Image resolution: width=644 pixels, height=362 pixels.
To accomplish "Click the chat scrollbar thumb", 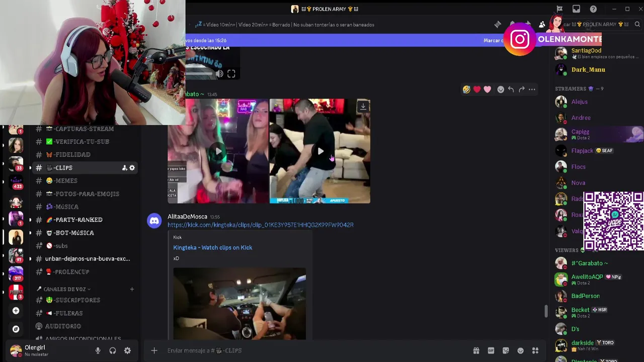I will (546, 312).
